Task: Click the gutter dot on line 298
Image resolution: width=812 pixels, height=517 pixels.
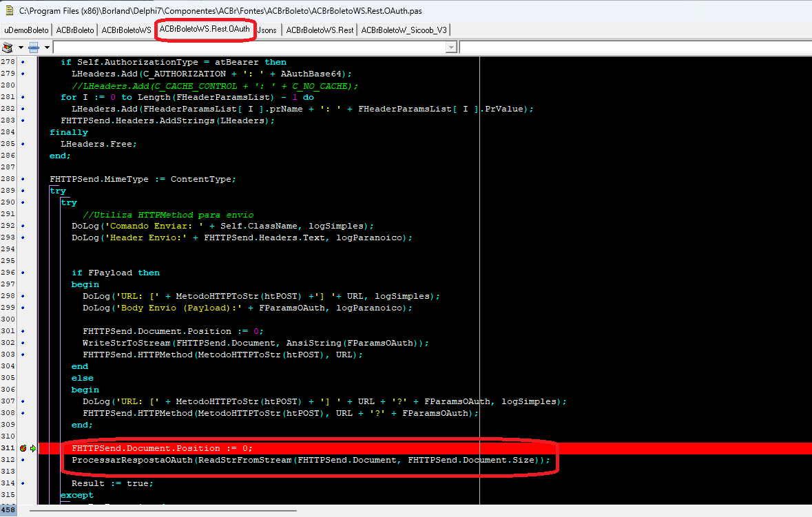Action: pos(23,296)
